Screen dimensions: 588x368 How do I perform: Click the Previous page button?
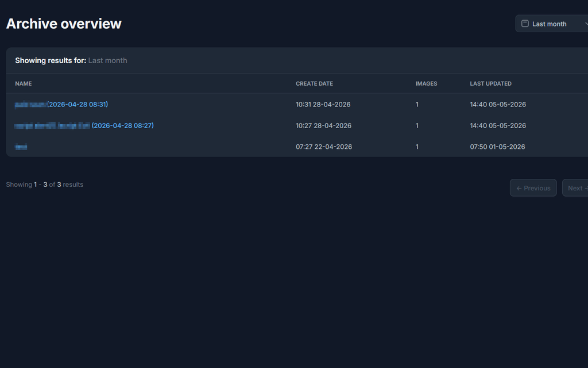pyautogui.click(x=533, y=188)
